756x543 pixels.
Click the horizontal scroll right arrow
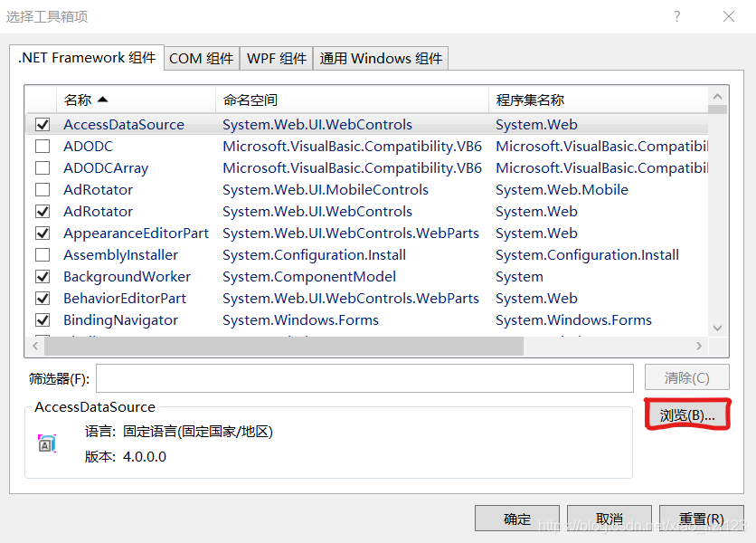point(699,346)
